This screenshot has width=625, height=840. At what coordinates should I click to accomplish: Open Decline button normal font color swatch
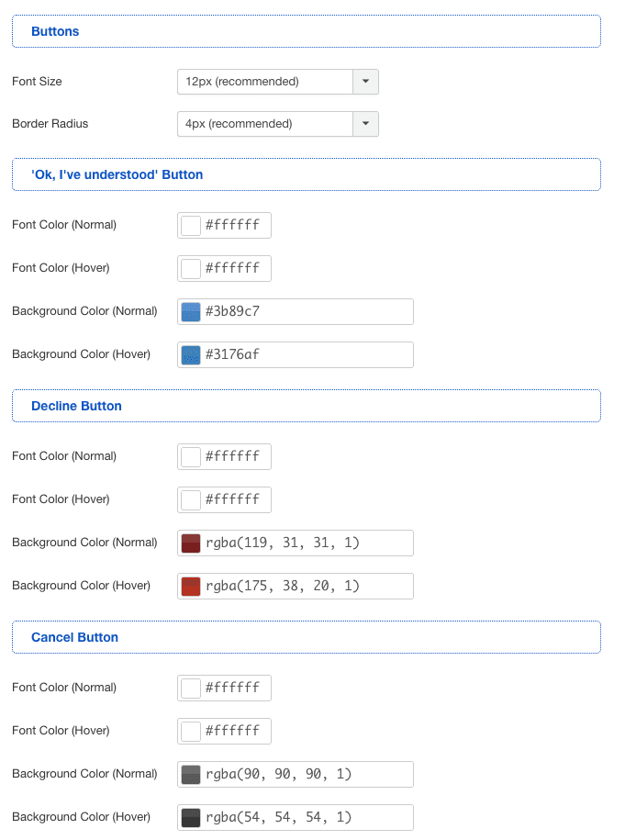tap(191, 457)
